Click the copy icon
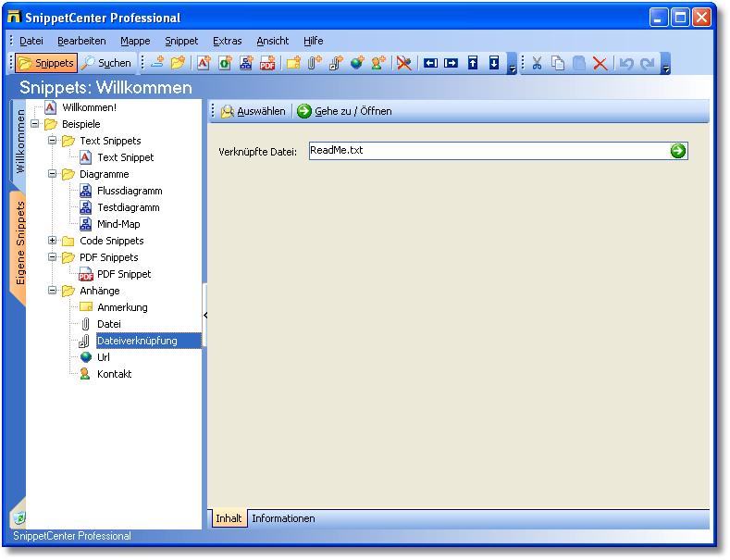 (558, 63)
